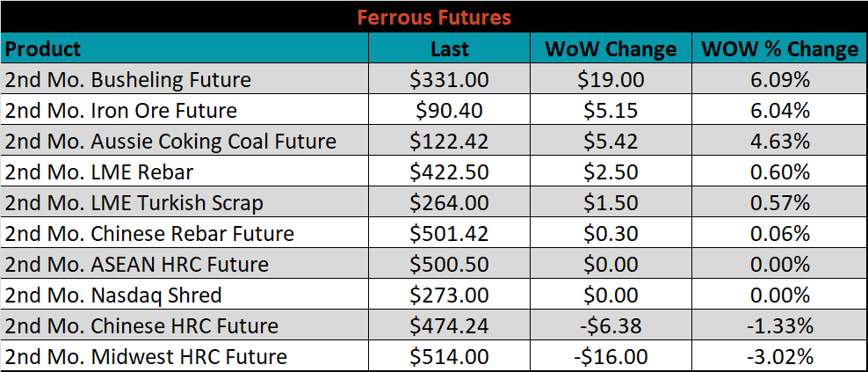Select the 2nd Mo. Iron Ore Future cell
The image size is (868, 372).
click(x=184, y=110)
